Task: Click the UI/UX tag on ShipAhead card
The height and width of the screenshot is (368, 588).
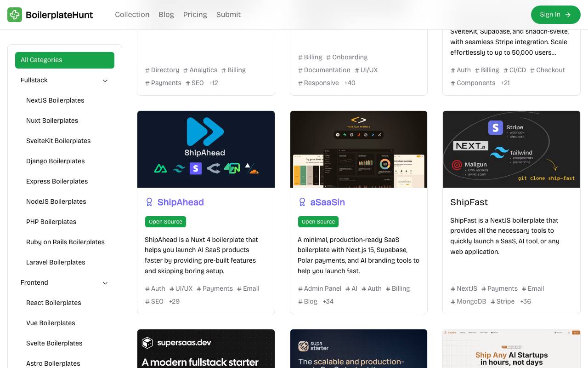Action: [x=181, y=288]
